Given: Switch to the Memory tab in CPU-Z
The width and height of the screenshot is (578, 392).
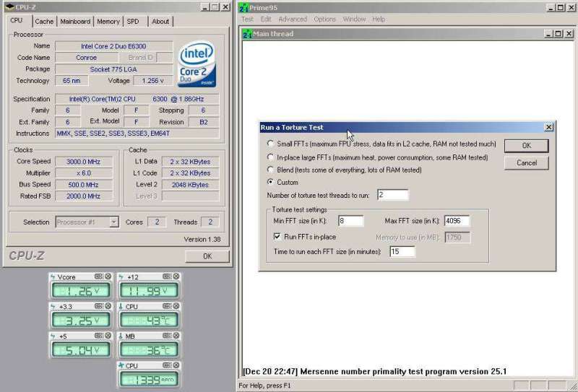Looking at the screenshot, I should coord(108,22).
